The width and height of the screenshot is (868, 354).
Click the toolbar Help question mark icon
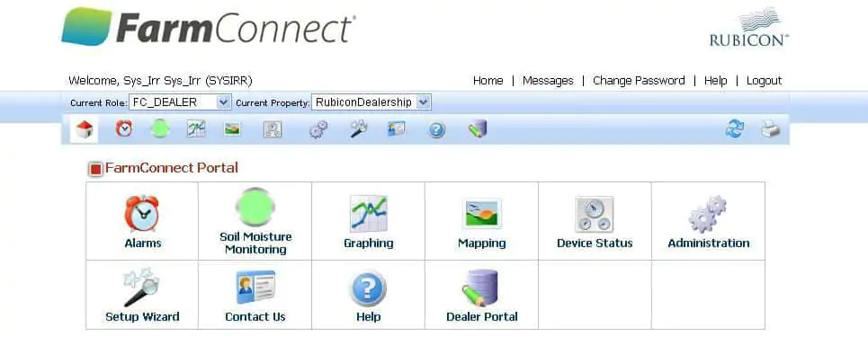pyautogui.click(x=437, y=130)
